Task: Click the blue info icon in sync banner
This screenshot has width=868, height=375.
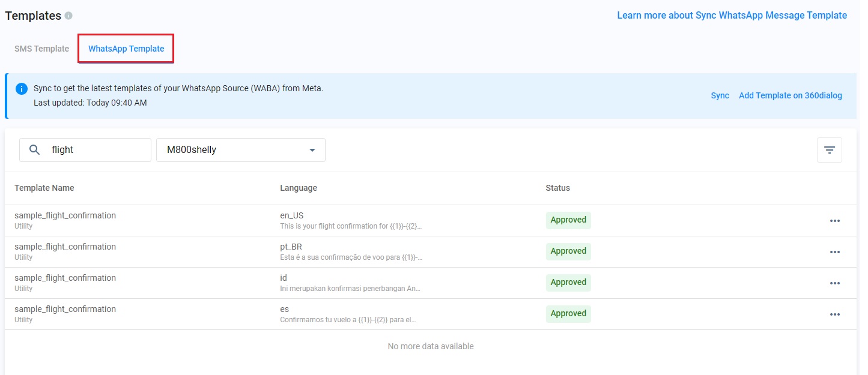Action: pyautogui.click(x=22, y=89)
